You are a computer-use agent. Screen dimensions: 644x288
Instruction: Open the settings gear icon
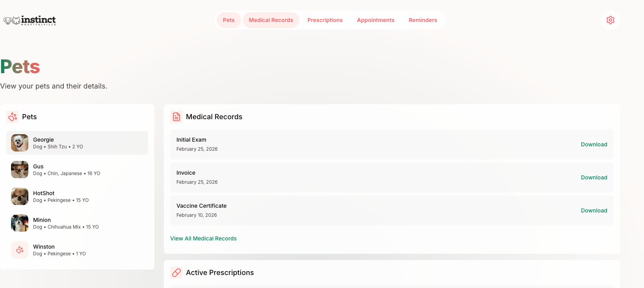[x=610, y=20]
